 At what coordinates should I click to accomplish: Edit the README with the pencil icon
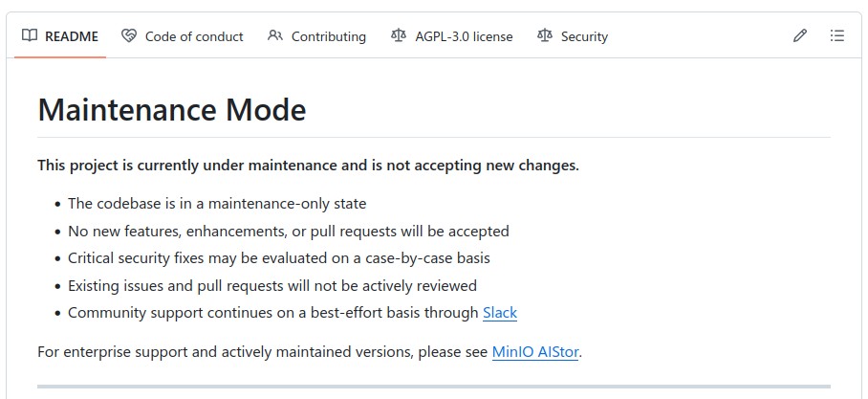[800, 36]
